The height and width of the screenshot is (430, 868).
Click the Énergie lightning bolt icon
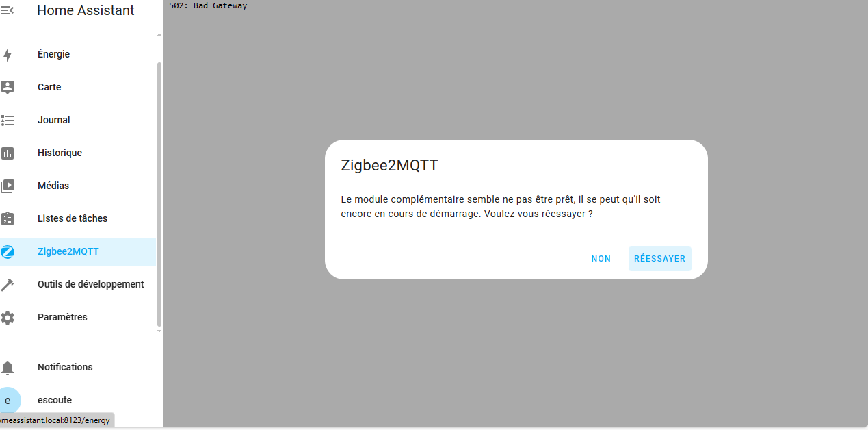(8, 54)
